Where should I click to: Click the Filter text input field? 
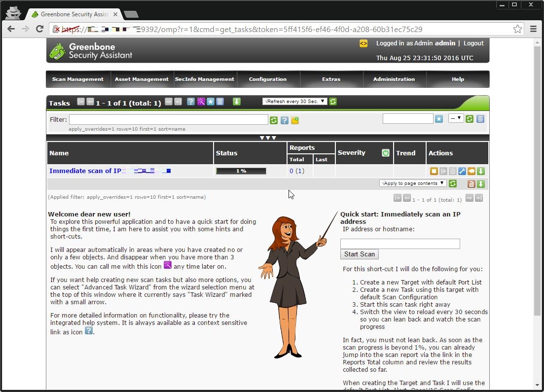[169, 120]
